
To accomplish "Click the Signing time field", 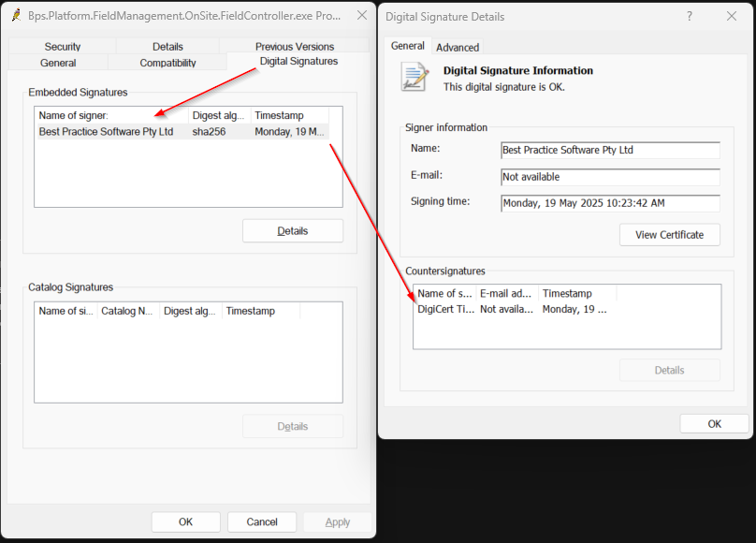I will pyautogui.click(x=610, y=203).
